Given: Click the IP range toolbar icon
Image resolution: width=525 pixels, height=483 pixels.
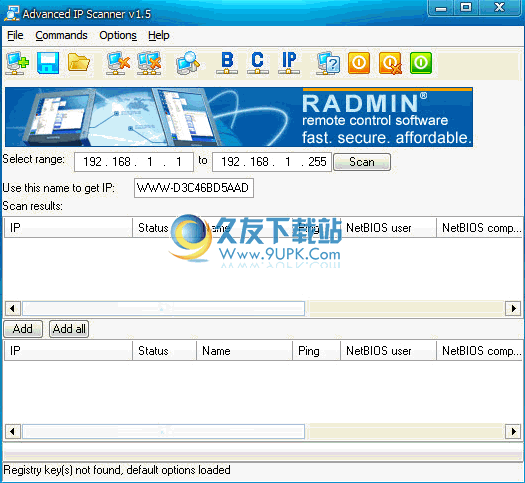Looking at the screenshot, I should 289,63.
